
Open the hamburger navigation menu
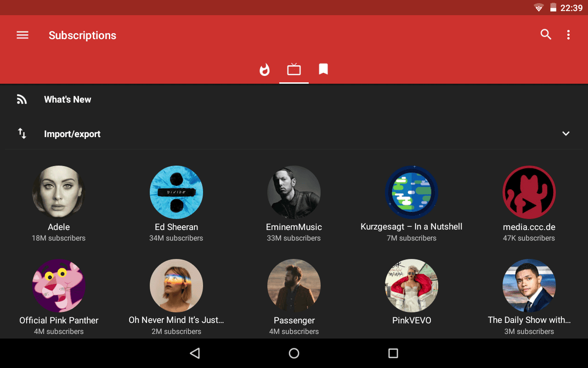pos(23,35)
